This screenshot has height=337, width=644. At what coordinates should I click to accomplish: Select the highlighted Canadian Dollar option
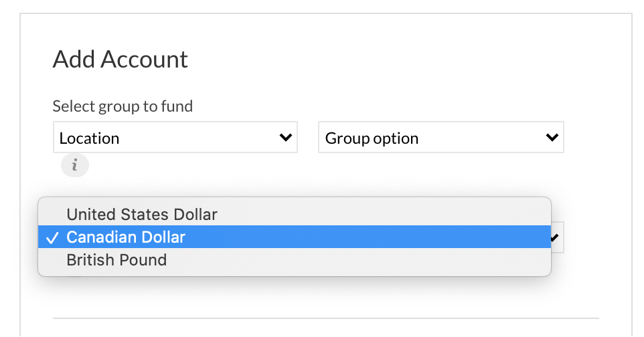click(x=295, y=237)
